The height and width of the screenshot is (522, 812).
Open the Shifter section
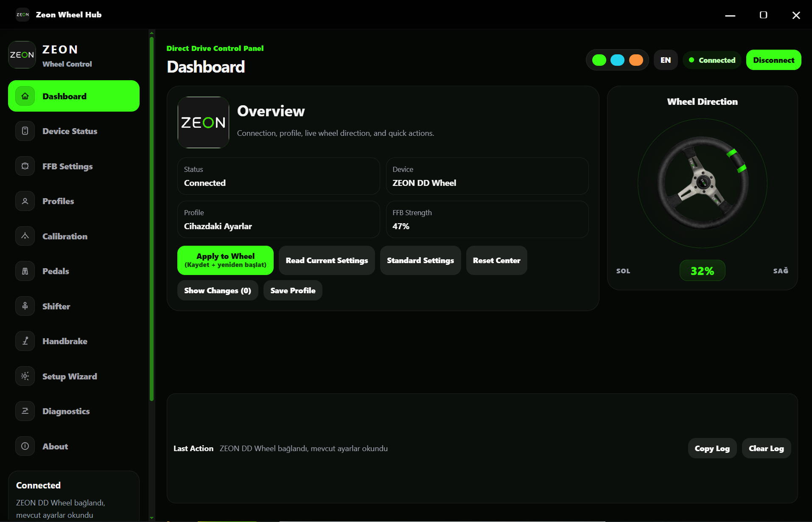74,306
